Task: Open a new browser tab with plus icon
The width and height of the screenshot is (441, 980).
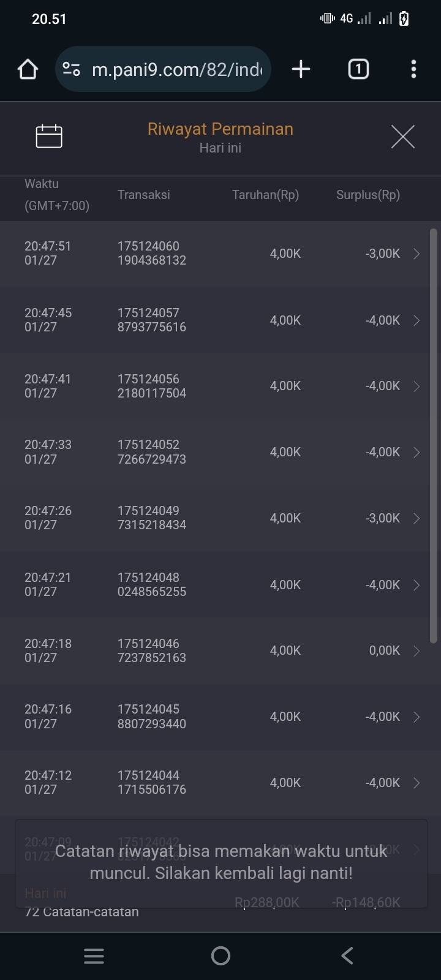Action: coord(301,69)
